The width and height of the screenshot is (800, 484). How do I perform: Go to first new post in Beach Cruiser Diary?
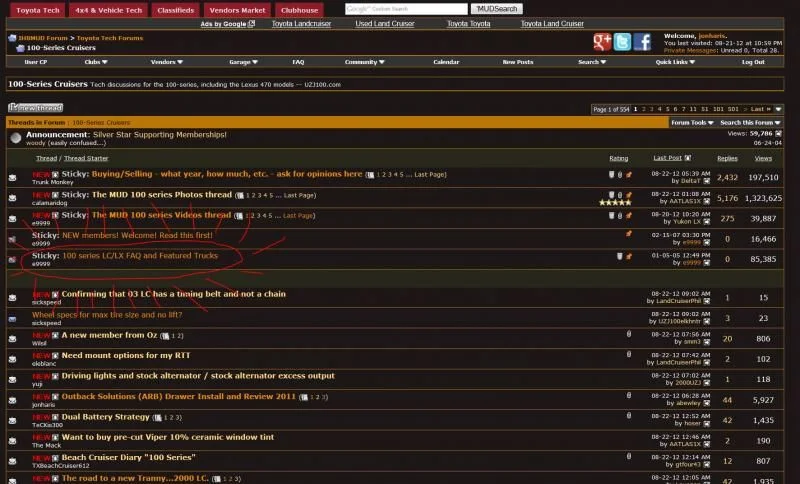tap(55, 458)
